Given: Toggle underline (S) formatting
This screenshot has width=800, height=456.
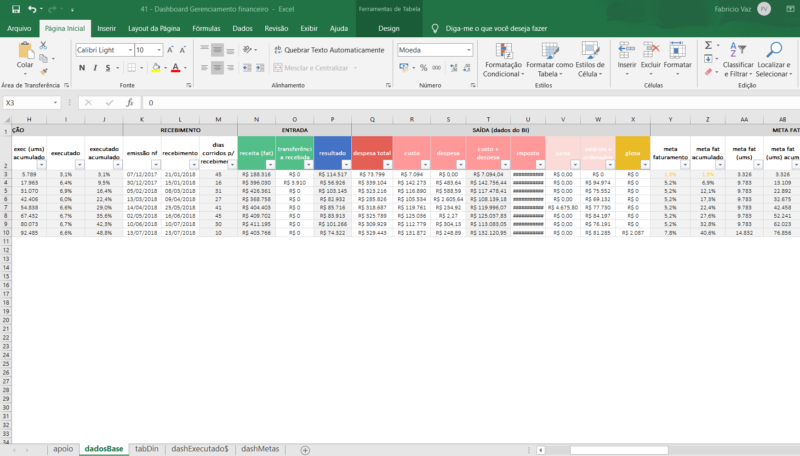Looking at the screenshot, I should (x=108, y=68).
